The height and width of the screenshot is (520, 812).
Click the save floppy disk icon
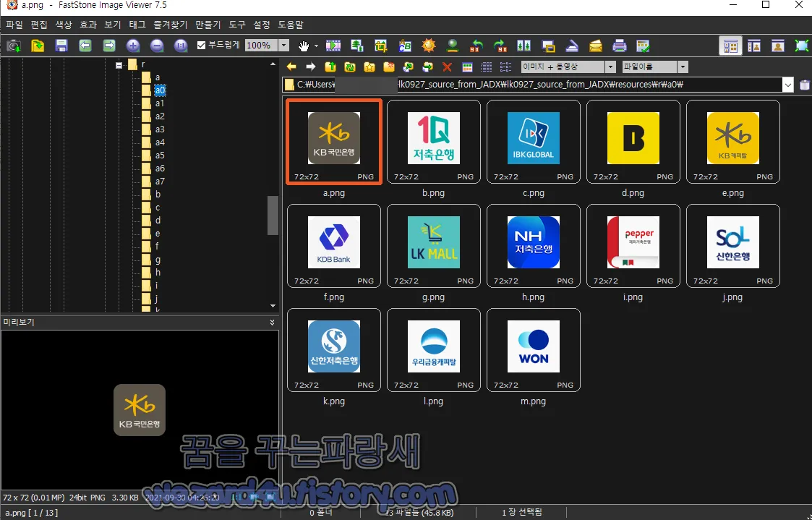(x=61, y=46)
